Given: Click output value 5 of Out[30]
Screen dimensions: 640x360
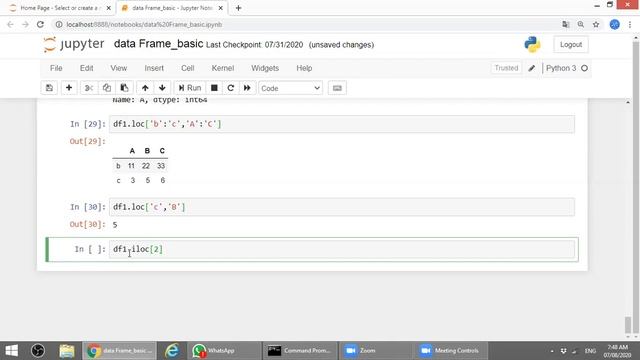Looking at the screenshot, I should pyautogui.click(x=115, y=225).
